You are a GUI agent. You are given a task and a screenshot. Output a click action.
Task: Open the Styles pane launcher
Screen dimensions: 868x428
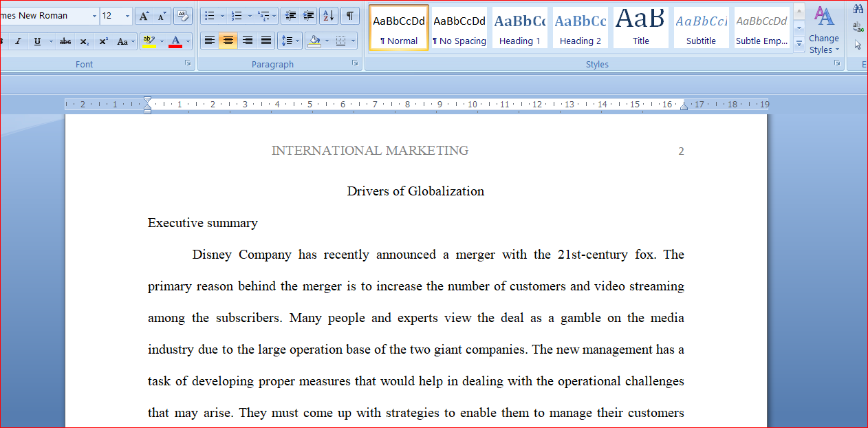837,63
